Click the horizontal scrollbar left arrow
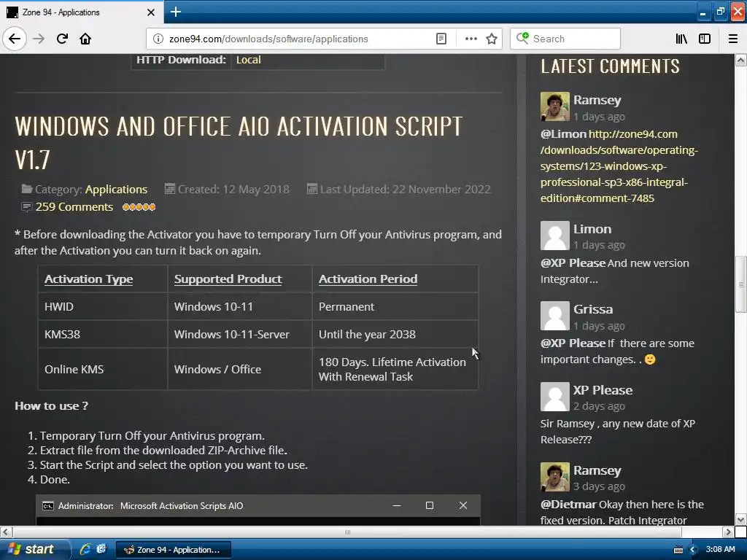The width and height of the screenshot is (747, 560). pyautogui.click(x=6, y=532)
